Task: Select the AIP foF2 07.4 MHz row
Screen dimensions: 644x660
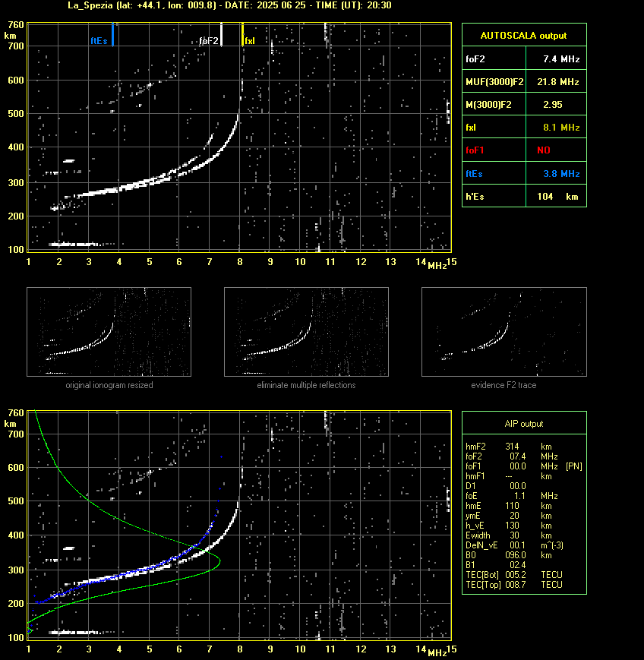Action: pyautogui.click(x=511, y=456)
